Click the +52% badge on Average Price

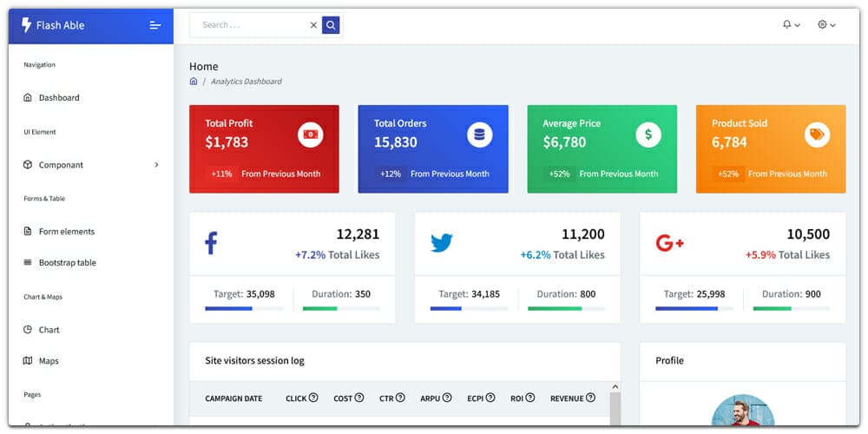click(559, 174)
